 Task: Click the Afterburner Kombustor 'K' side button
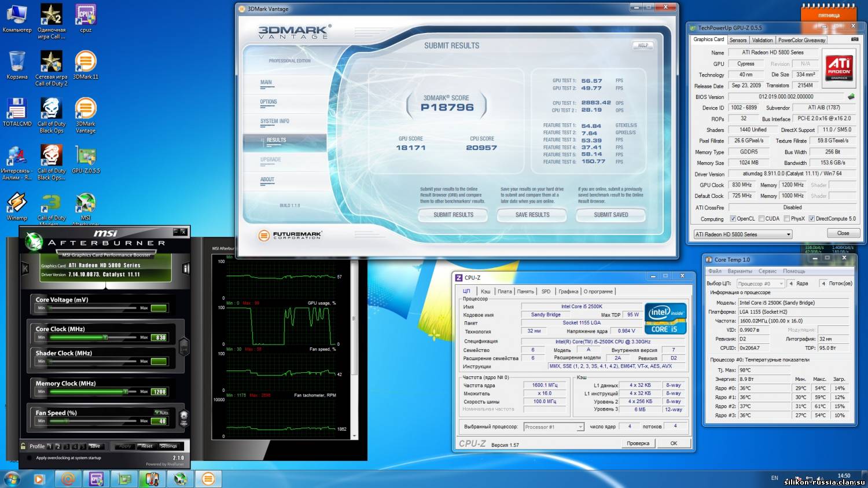(x=25, y=269)
